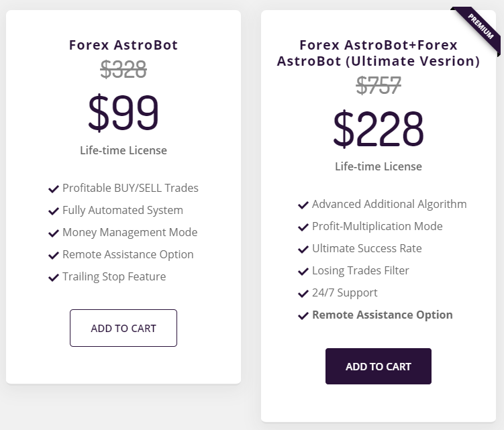Click the PREMIUM corner ribbon
This screenshot has height=430, width=504.
(x=481, y=26)
